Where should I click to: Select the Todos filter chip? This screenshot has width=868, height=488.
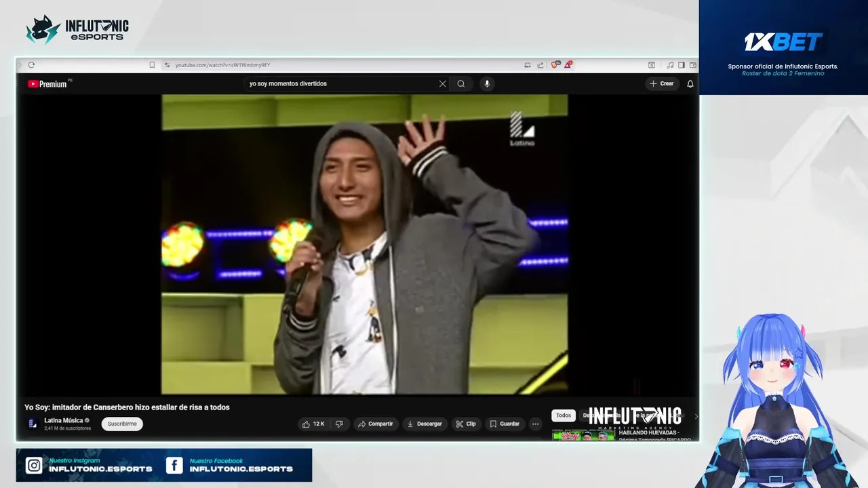[564, 415]
